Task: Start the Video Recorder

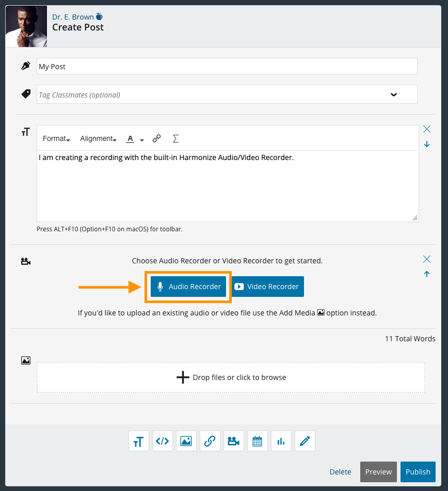Action: click(267, 287)
